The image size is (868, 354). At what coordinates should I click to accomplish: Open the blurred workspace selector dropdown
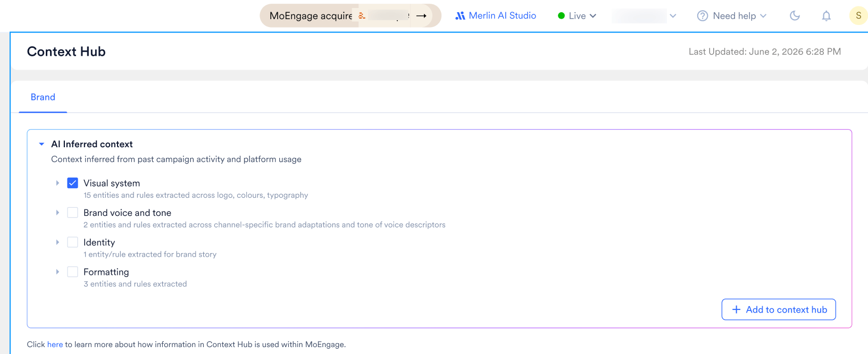[644, 16]
